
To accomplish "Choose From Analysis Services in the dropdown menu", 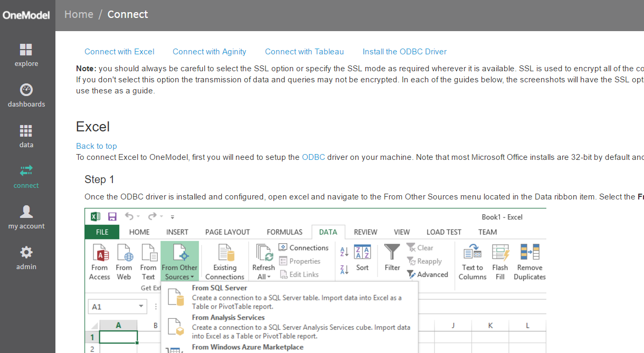I will tap(289, 327).
